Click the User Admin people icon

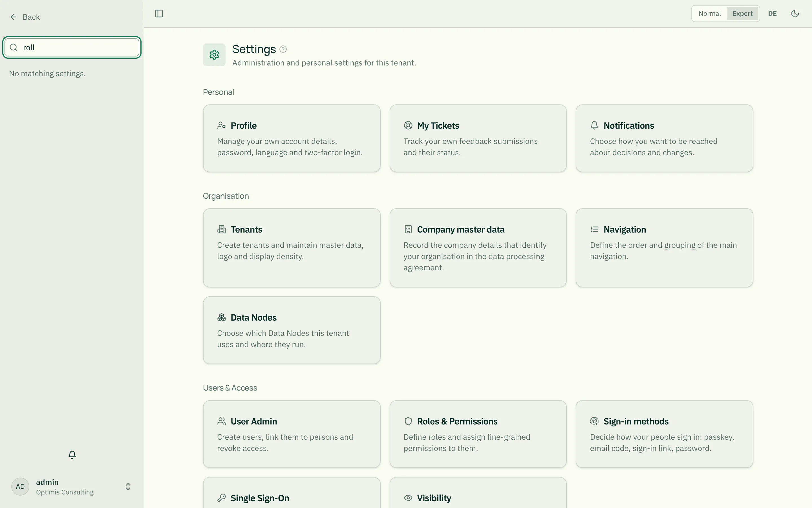tap(221, 421)
